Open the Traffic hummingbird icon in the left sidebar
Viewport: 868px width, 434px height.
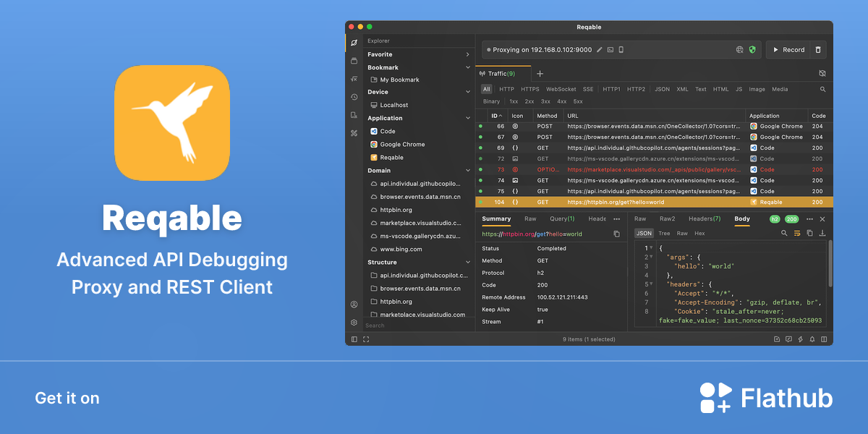(354, 43)
